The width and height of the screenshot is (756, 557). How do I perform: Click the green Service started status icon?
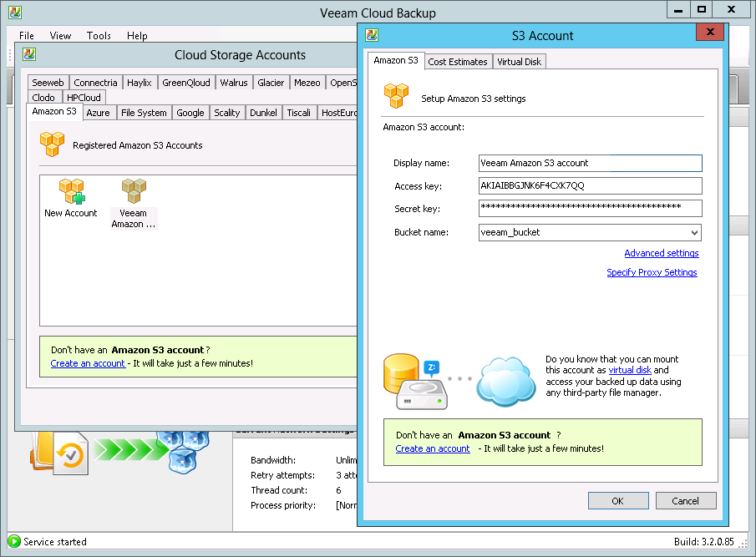coord(14,541)
